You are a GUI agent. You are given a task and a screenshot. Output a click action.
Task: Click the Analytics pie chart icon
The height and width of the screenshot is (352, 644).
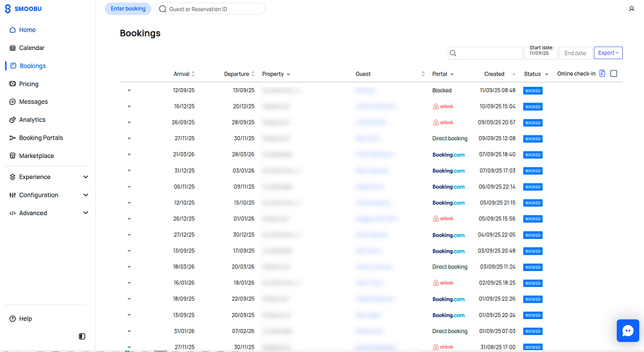coord(12,120)
